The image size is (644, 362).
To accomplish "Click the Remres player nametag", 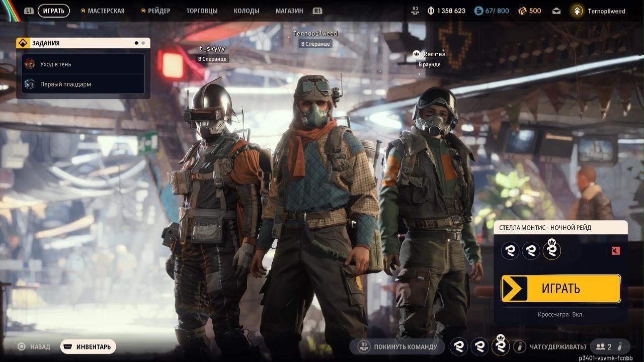I will 434,54.
